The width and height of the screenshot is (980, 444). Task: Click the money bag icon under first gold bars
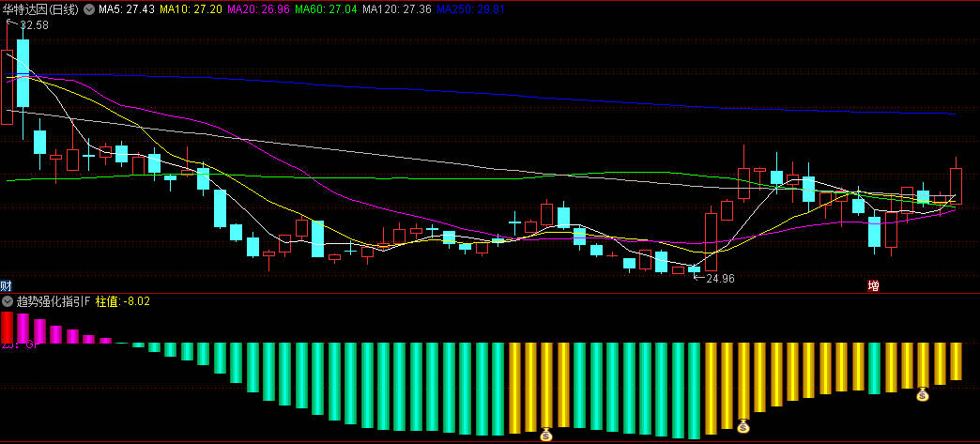(x=546, y=435)
